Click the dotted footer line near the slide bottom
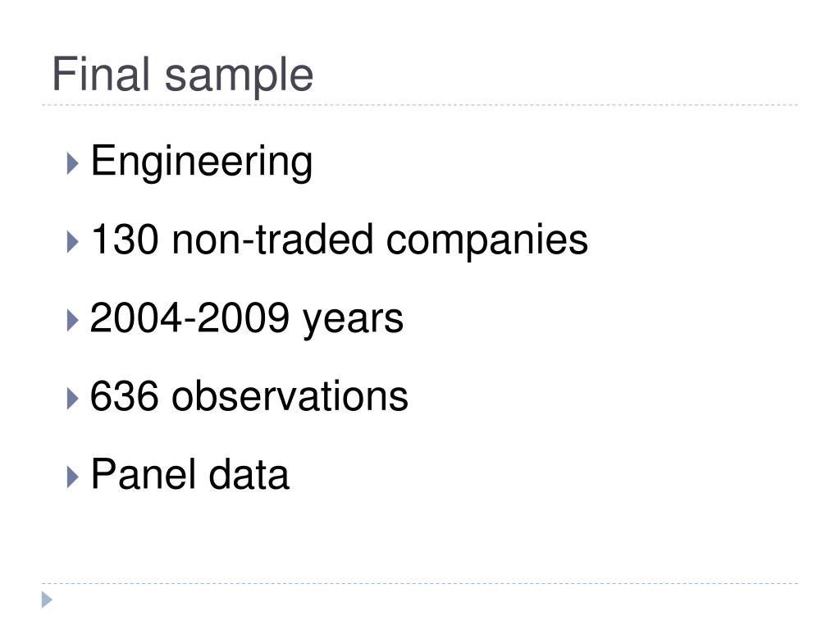840x630 pixels. [x=420, y=583]
